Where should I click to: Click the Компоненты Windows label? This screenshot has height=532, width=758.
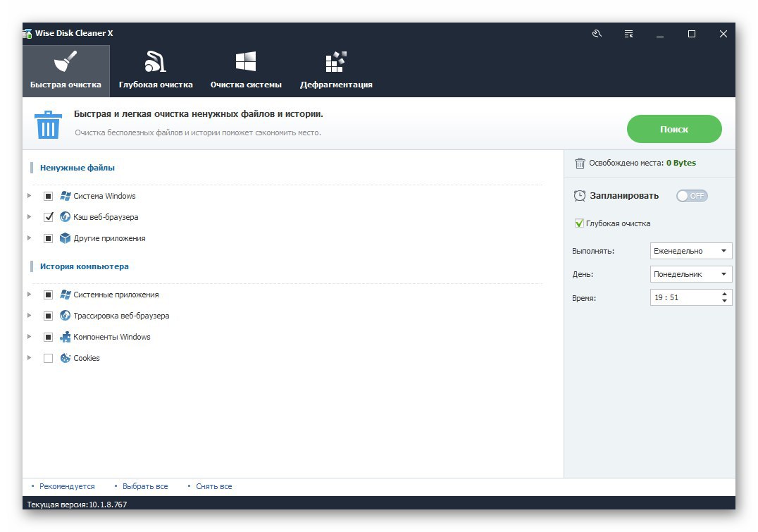112,337
